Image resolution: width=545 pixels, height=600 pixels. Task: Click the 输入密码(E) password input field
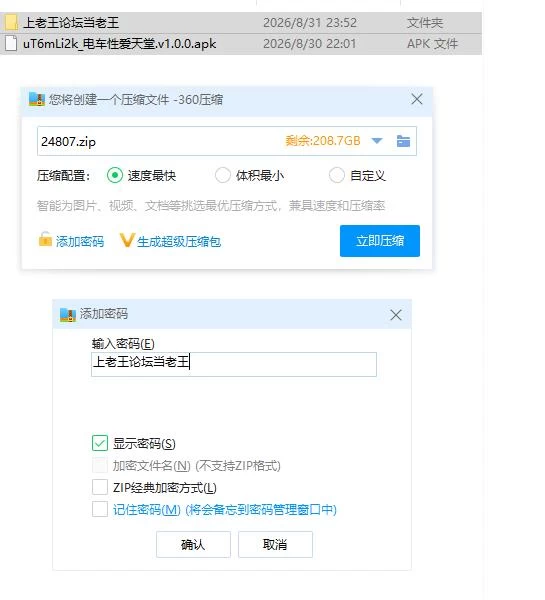(x=234, y=364)
